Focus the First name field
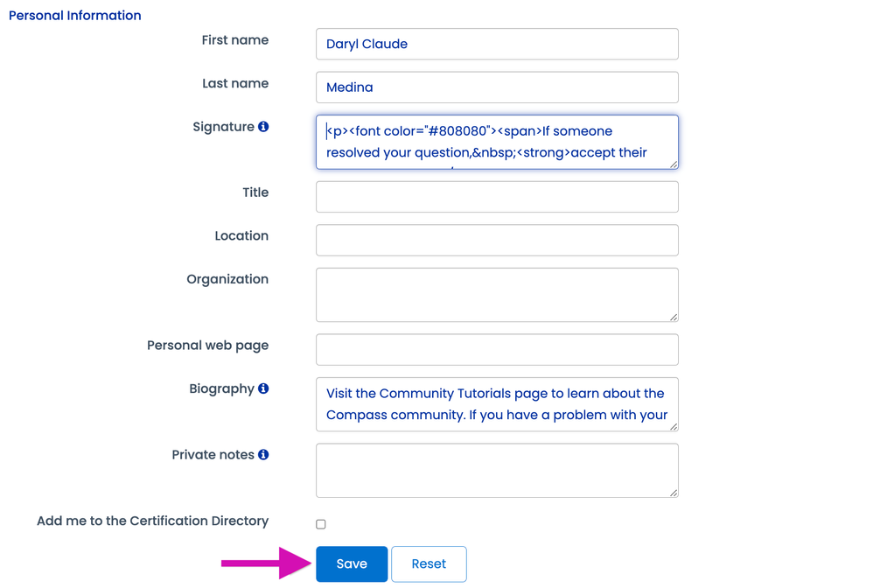 pos(497,44)
